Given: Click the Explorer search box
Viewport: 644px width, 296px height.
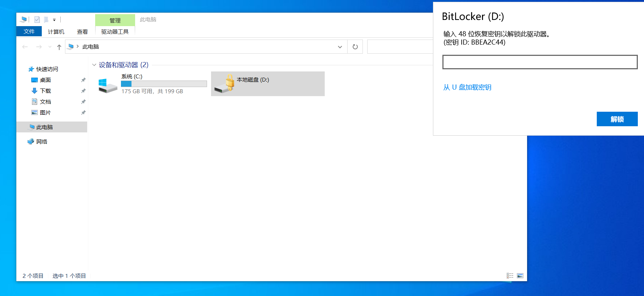Looking at the screenshot, I should (x=400, y=47).
